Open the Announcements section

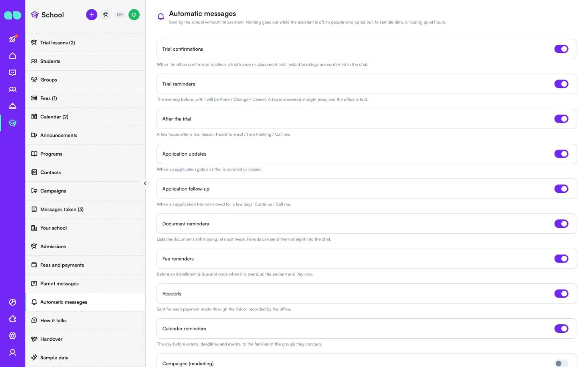(x=85, y=135)
